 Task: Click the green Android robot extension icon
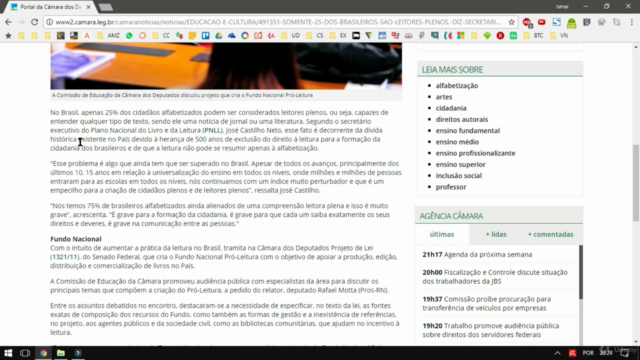[571, 23]
